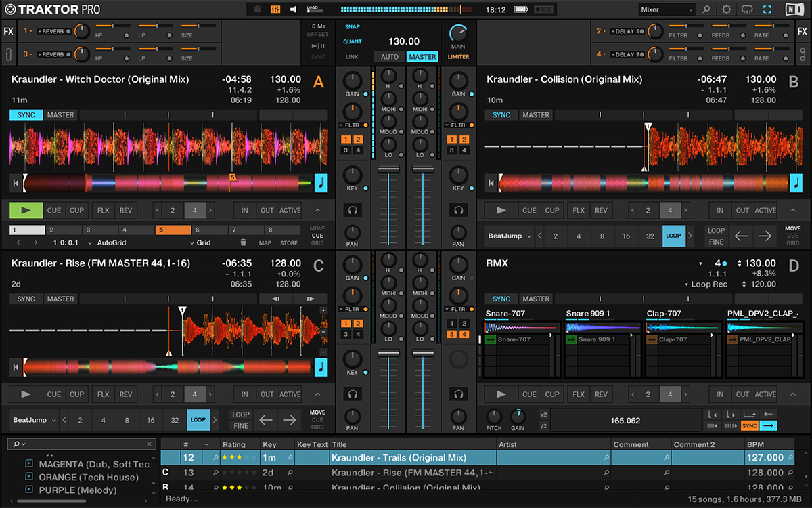This screenshot has width=812, height=508.
Task: Open FX unit 1 REVERB effect dropdown
Action: tap(53, 31)
